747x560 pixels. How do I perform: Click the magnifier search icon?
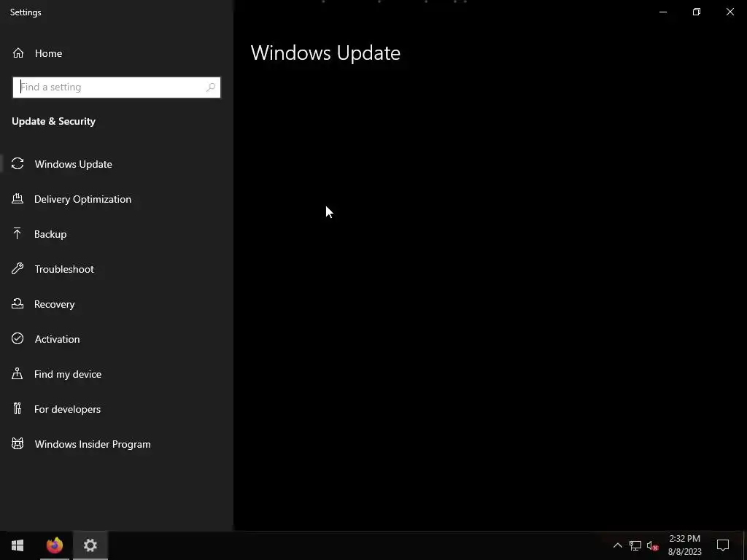211,87
